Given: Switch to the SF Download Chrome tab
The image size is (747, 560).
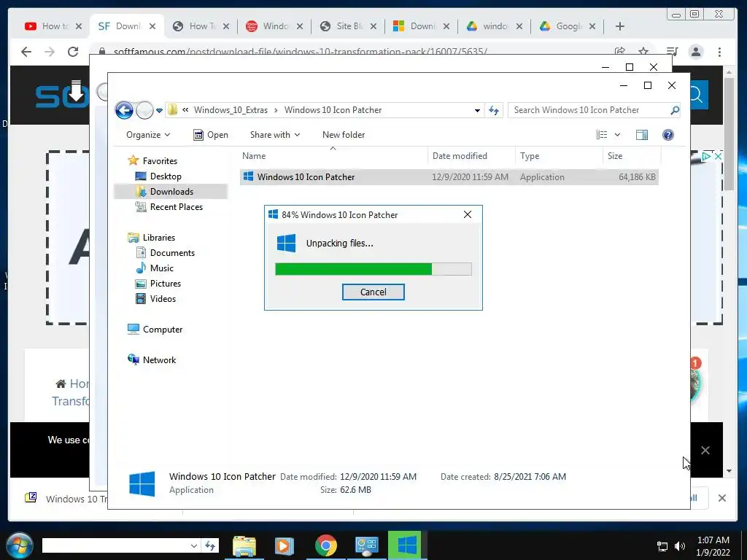Looking at the screenshot, I should tap(127, 26).
